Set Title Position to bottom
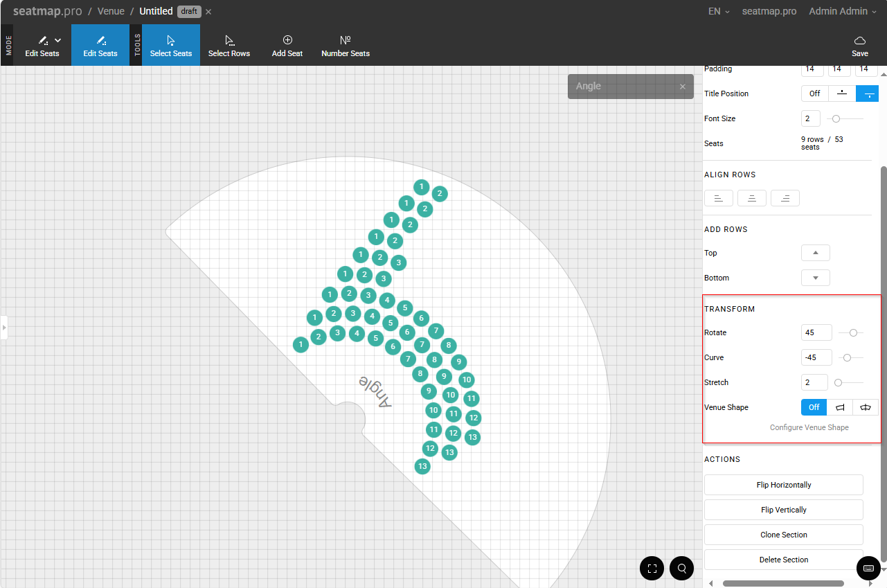This screenshot has height=588, width=887. [867, 93]
